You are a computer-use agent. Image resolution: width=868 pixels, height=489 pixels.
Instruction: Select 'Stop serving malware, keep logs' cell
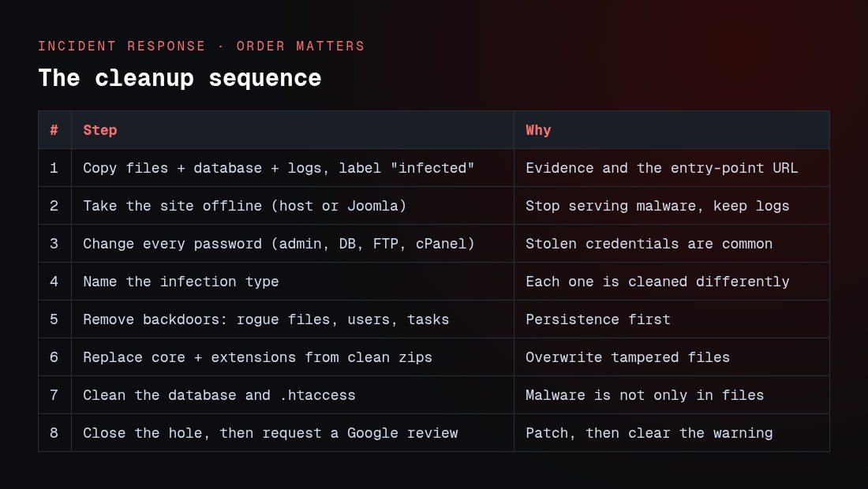[x=672, y=206]
